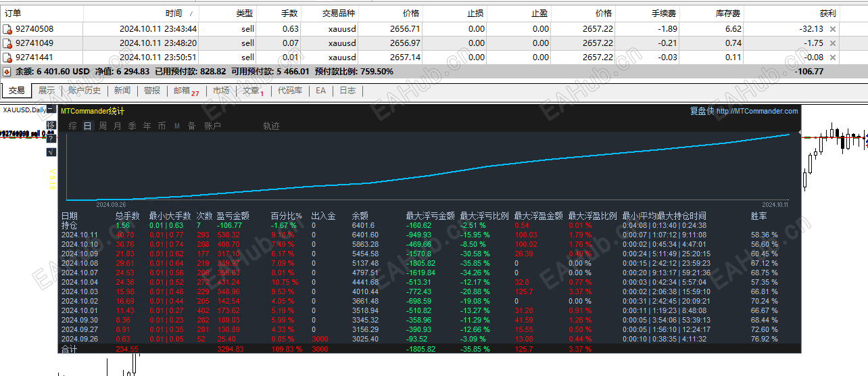Select the 月 monthly statistics view
Viewport: 868px width, 376px height.
pos(118,126)
